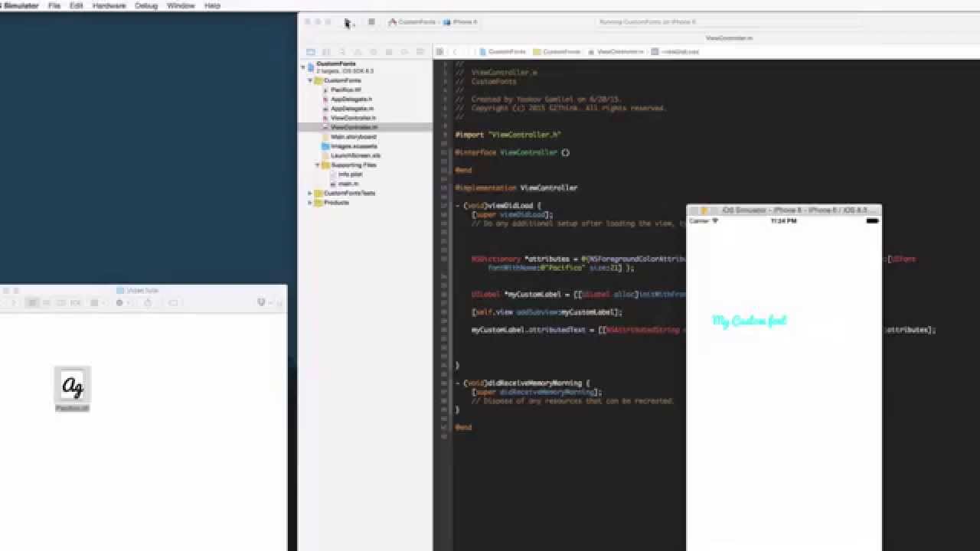This screenshot has width=980, height=551.
Task: Switch Finder to cover flow view
Action: [x=75, y=302]
